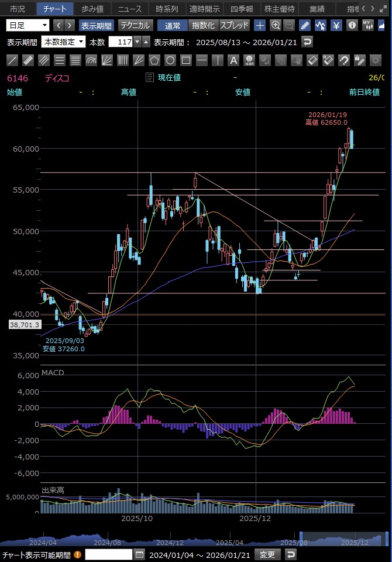
Task: Click the zoom in magnifier icon
Action: tap(276, 25)
